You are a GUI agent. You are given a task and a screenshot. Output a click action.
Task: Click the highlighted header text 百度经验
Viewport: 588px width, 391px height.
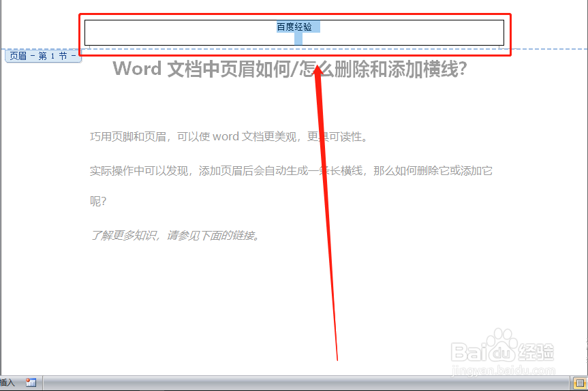[294, 27]
